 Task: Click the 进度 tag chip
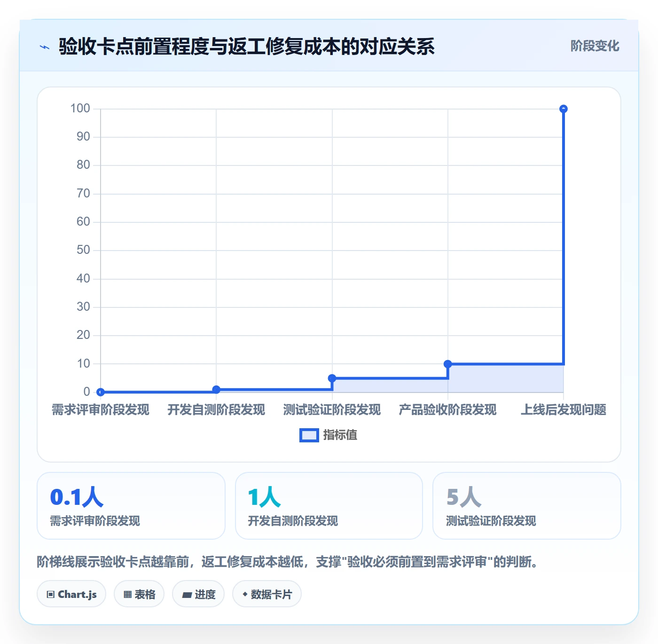pos(198,594)
